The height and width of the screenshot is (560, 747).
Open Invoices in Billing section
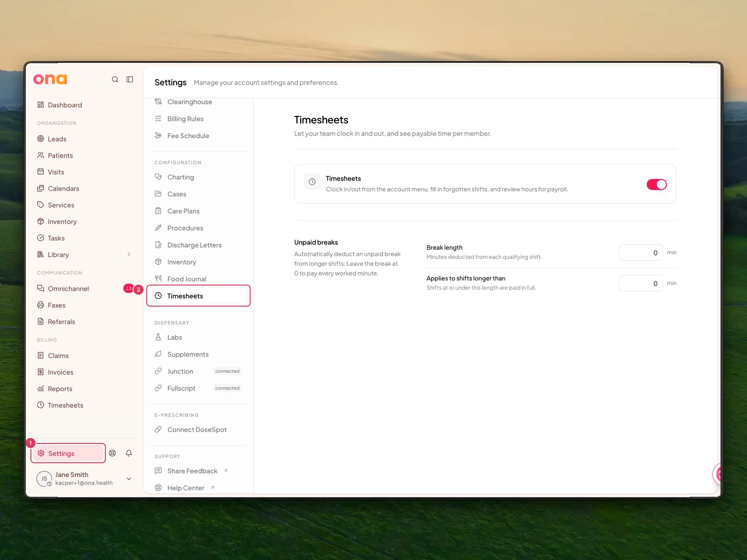(84, 372)
